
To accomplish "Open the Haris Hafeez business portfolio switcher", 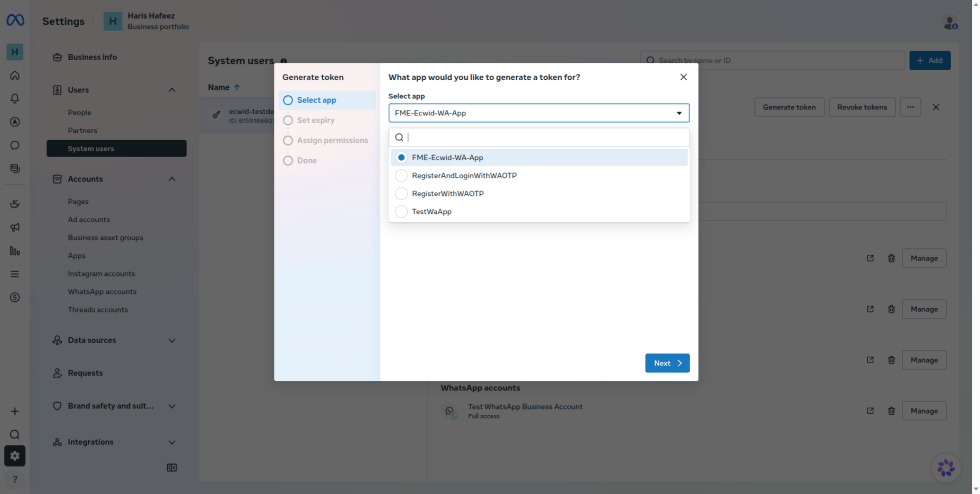I will (146, 21).
